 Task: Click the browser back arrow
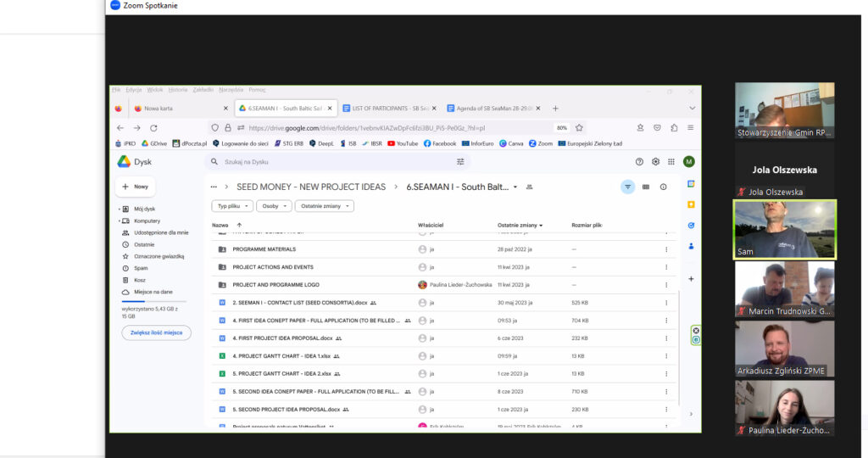[120, 128]
